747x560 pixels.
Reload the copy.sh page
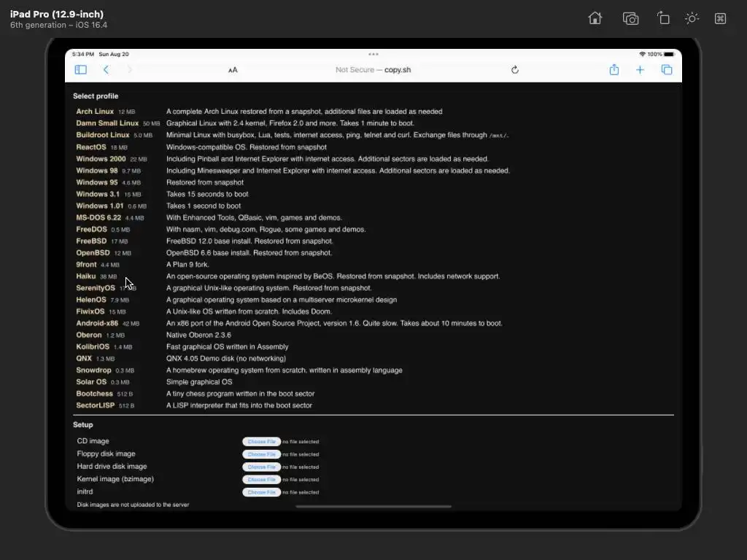(x=514, y=69)
